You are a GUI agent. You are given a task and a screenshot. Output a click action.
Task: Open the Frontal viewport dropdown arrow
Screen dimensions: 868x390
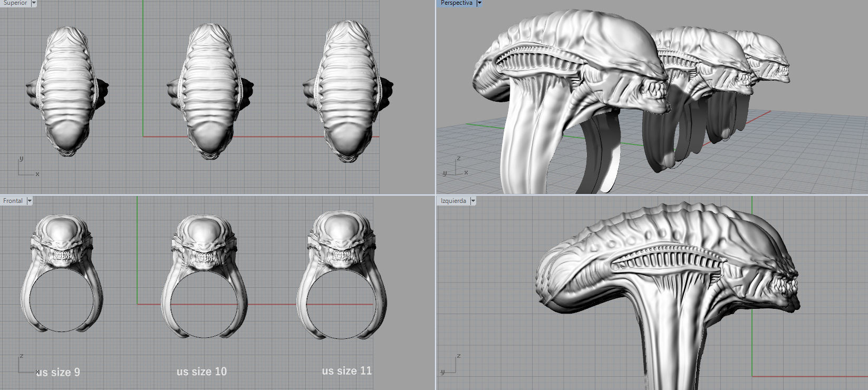click(x=30, y=201)
